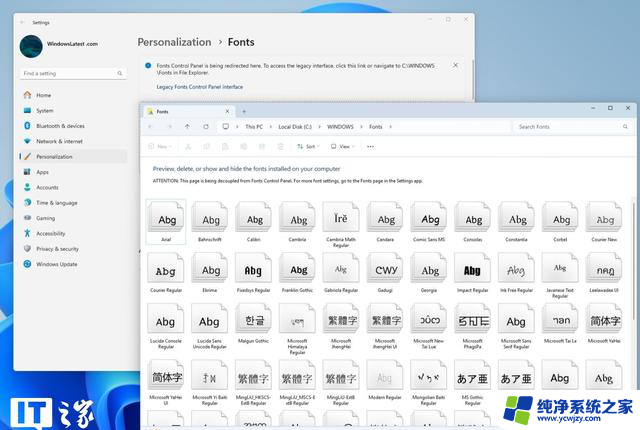Screen dimensions: 640x430
Task: Expand the chevron after This PC
Action: (x=271, y=127)
